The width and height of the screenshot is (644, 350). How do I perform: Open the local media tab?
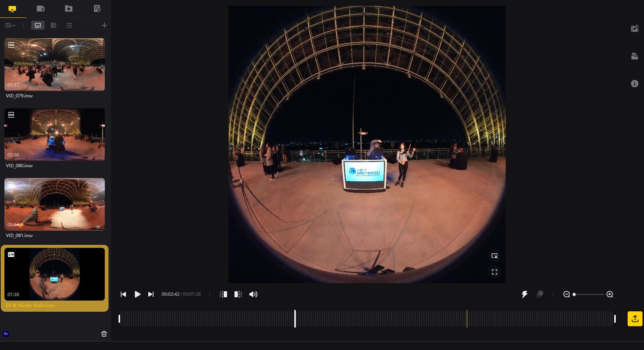(12, 9)
